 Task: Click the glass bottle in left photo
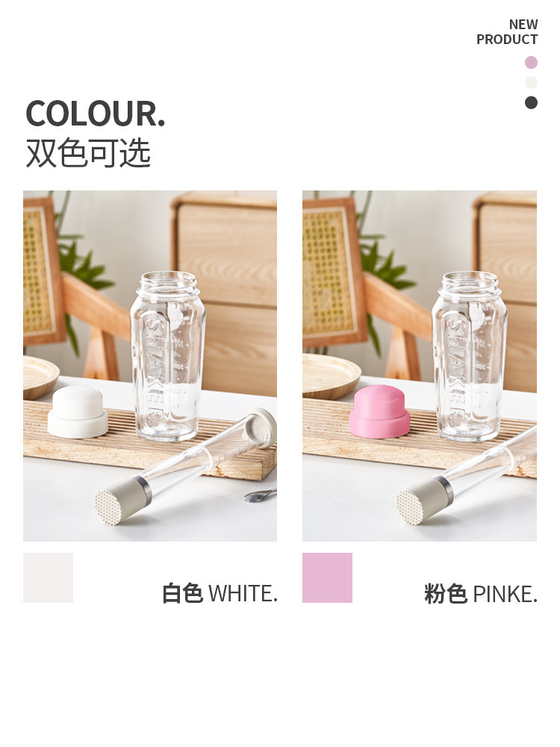pyautogui.click(x=167, y=356)
